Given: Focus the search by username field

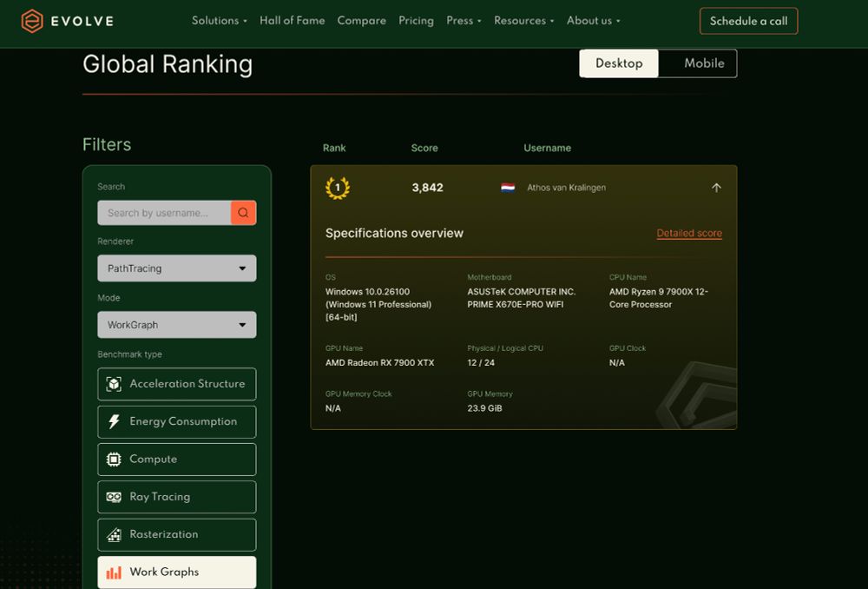Looking at the screenshot, I should [164, 213].
